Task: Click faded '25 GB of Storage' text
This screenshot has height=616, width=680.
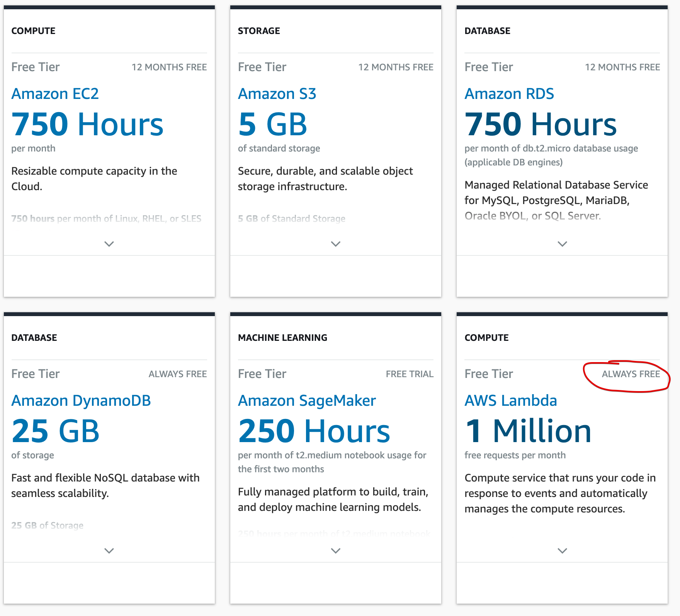Action: tap(47, 526)
